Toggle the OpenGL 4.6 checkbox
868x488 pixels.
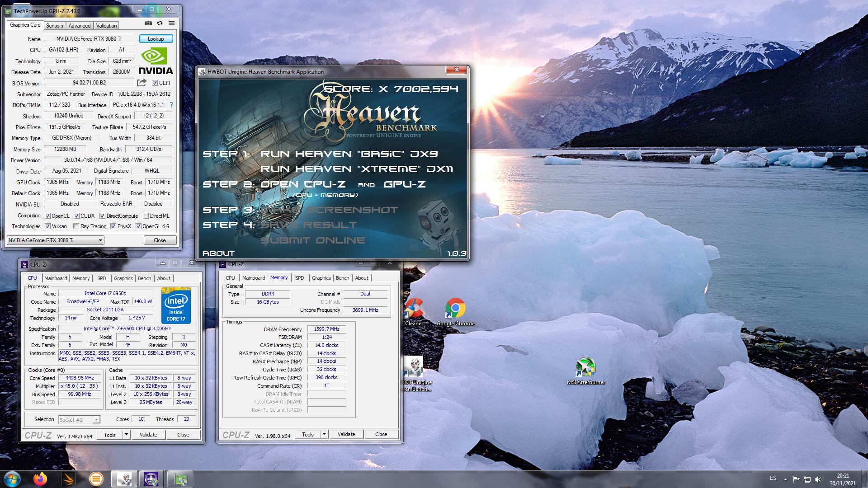138,226
